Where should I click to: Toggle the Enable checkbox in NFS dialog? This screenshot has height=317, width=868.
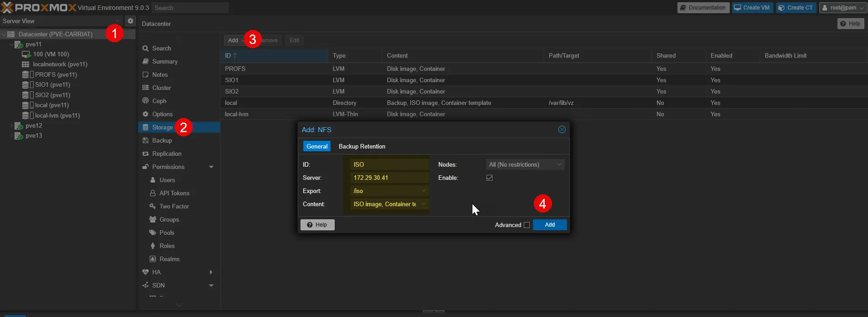(489, 178)
